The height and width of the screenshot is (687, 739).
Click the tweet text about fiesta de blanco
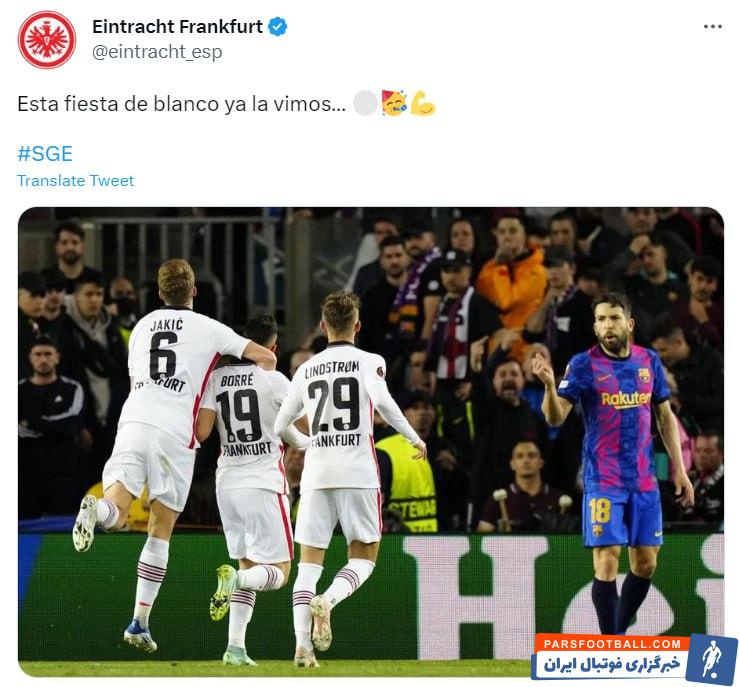pos(181,104)
